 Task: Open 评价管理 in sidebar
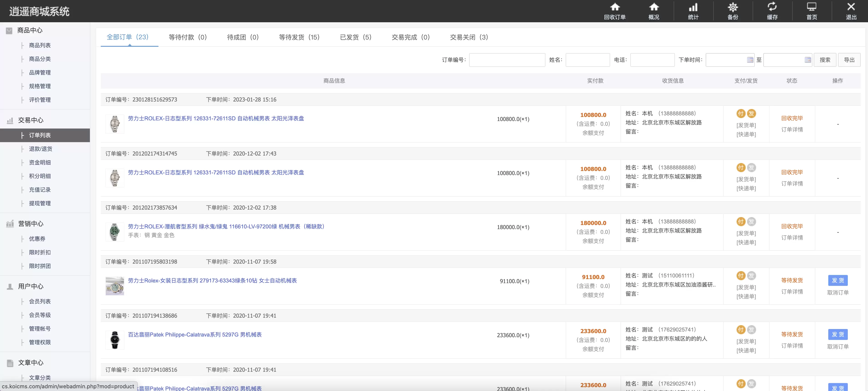tap(40, 100)
